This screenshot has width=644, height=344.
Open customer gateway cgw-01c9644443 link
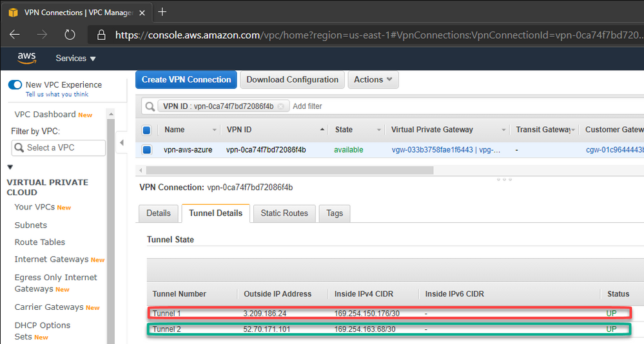[614, 150]
